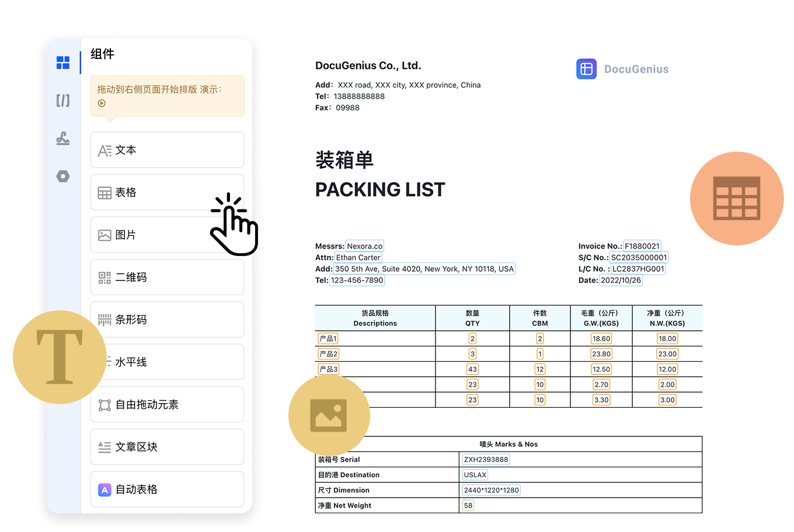This screenshot has height=532, width=794.
Task: Click the QR code icon beside 二维码
Action: point(105,278)
